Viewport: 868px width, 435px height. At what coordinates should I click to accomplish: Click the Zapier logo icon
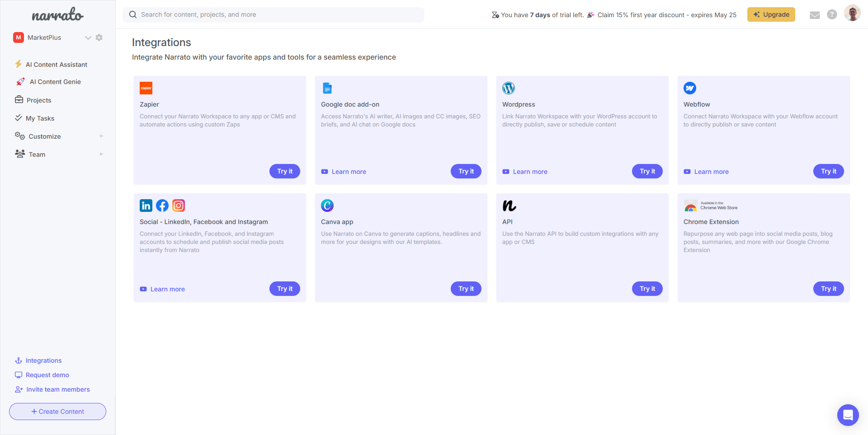tap(146, 88)
